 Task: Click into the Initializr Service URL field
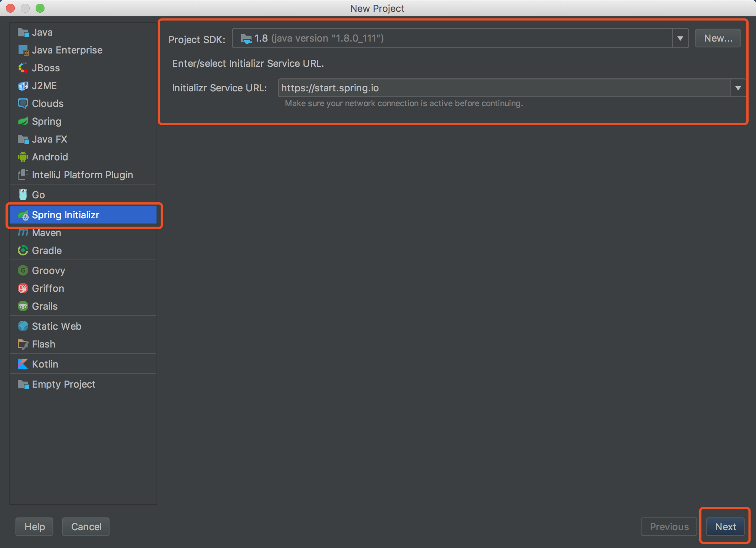click(x=504, y=88)
